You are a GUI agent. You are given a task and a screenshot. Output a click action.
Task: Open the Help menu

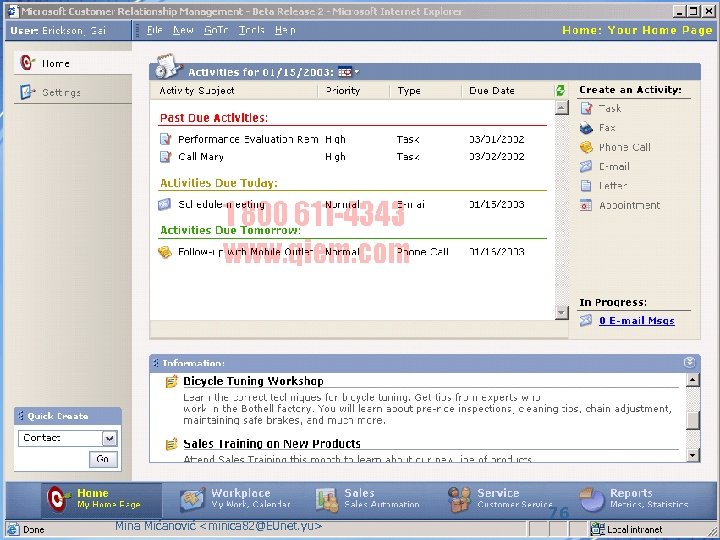(x=285, y=30)
